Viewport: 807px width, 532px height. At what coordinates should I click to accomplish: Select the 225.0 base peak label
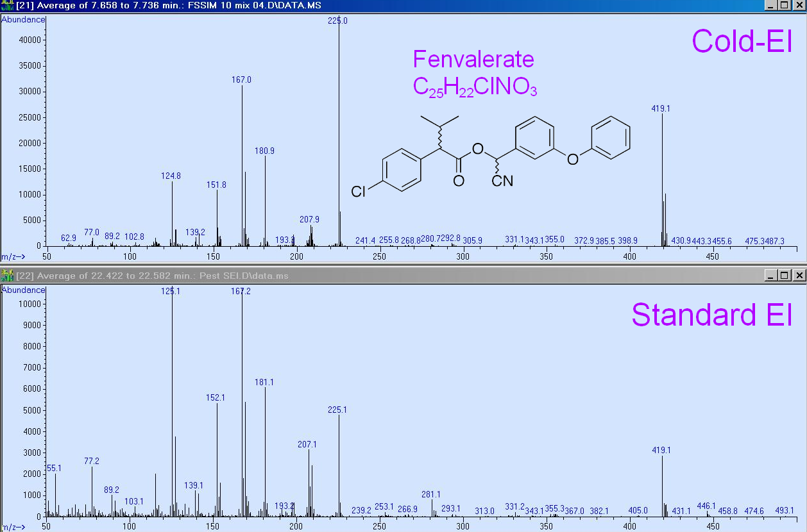point(339,20)
